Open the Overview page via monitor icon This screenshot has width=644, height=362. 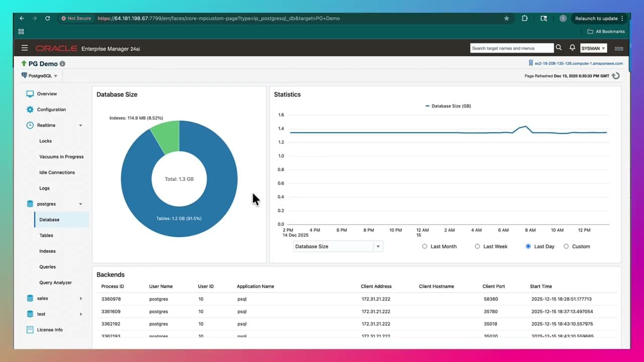click(30, 94)
